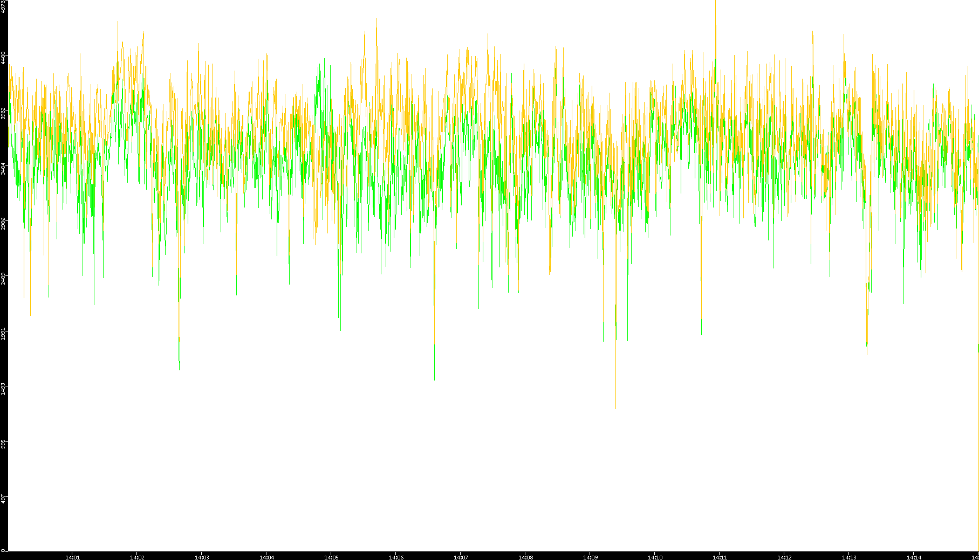Select the 14:13 time axis marker
Viewport: 979px width, 560px height.
click(849, 557)
